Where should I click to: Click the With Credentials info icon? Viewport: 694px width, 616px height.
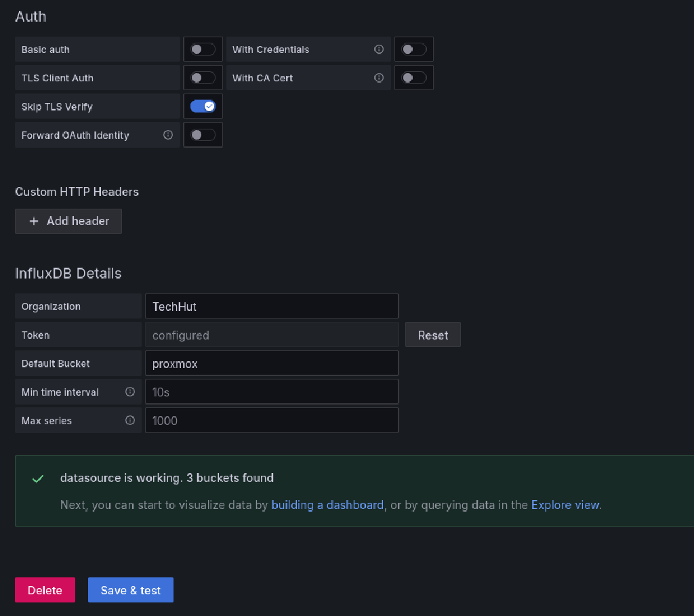click(x=379, y=49)
